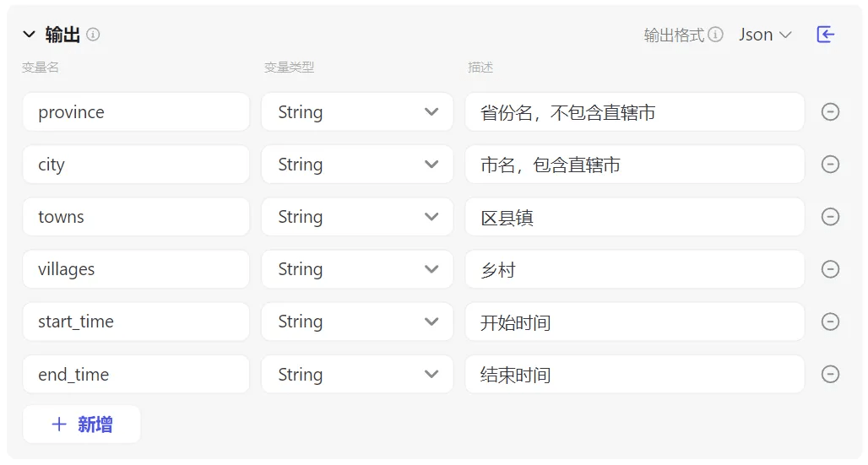
Task: Click the 新增 add button
Action: (x=82, y=424)
